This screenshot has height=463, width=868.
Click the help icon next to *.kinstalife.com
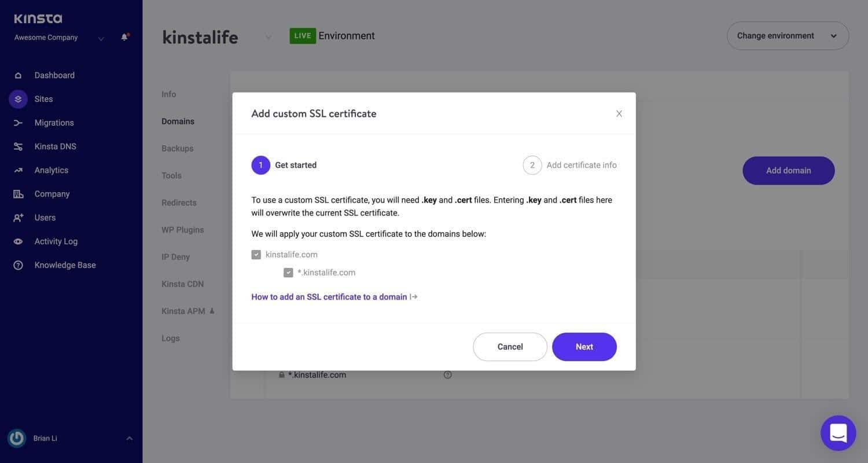click(x=447, y=374)
